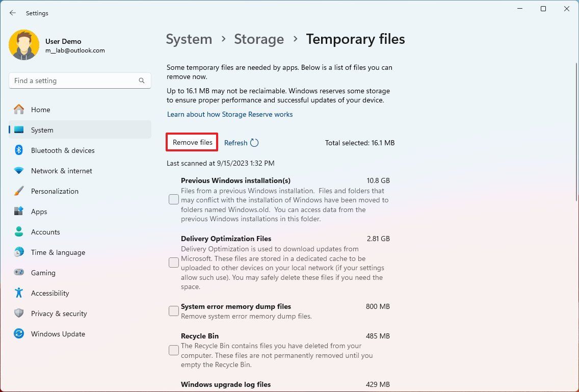Check System error memory dump files
Viewport: 579px width, 392px height.
coord(173,310)
